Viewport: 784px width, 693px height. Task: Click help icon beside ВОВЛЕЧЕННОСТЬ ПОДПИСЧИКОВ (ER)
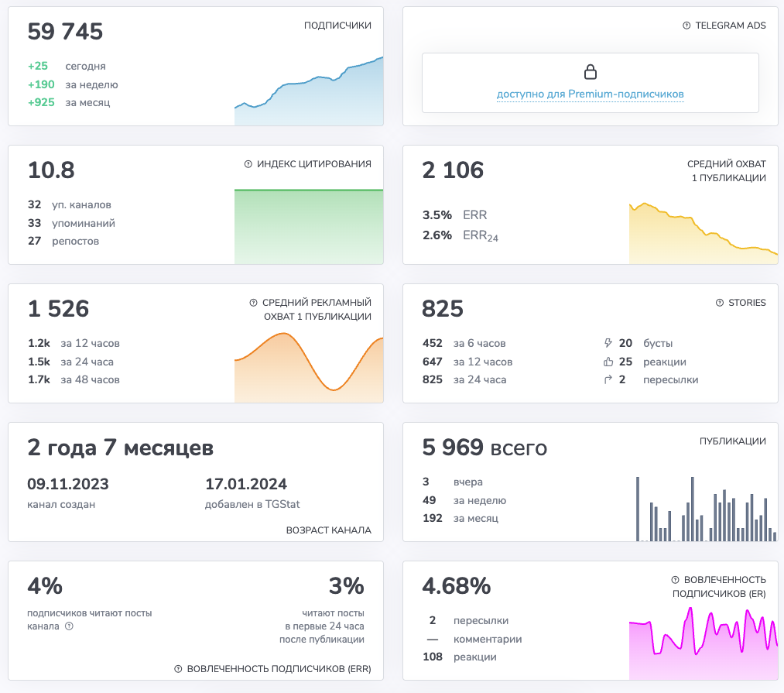click(675, 580)
